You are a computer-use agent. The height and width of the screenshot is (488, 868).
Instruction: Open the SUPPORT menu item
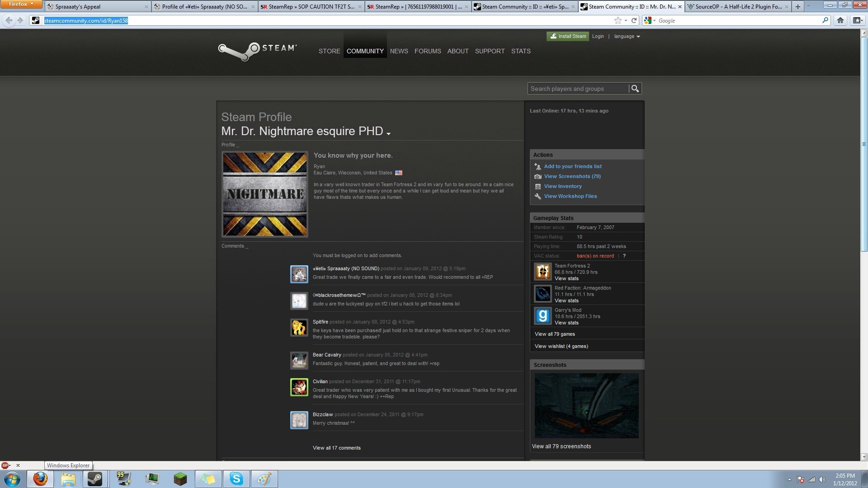coord(490,51)
